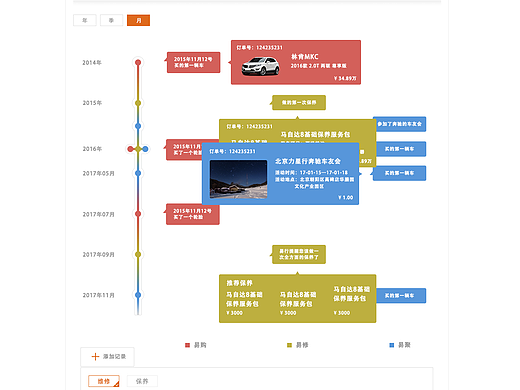The image size is (520, 390).
Task: Select the first 马自达8基础保养服务包 package
Action: coord(244,303)
